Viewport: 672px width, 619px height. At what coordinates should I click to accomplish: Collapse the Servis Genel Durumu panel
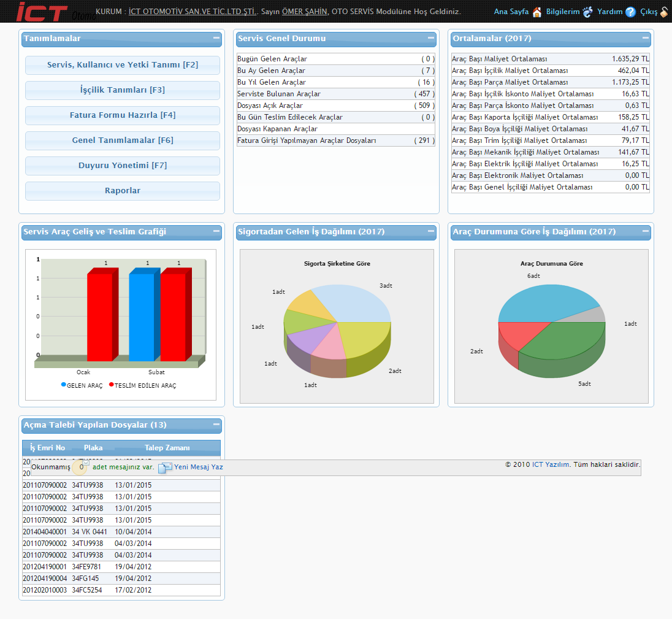(x=431, y=38)
